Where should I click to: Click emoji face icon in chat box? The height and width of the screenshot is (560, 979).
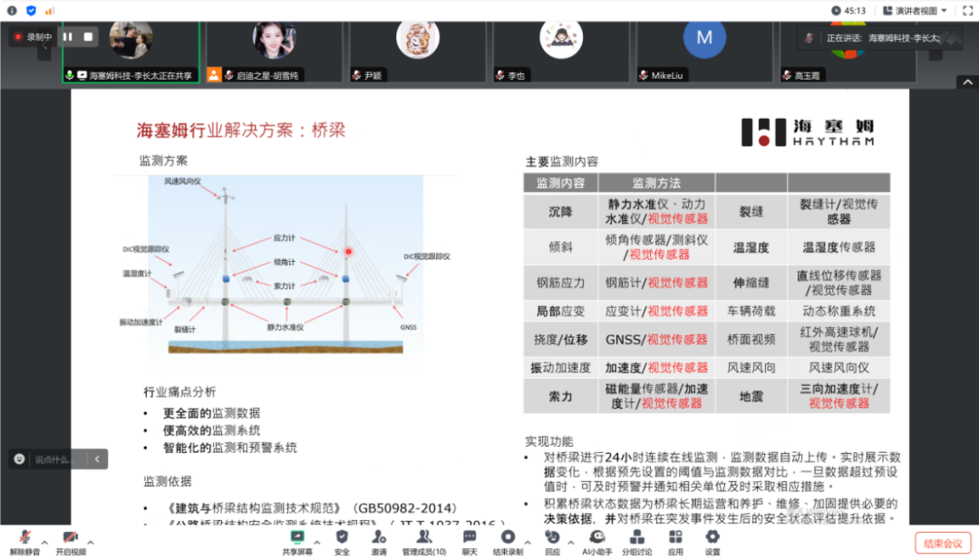click(x=19, y=459)
